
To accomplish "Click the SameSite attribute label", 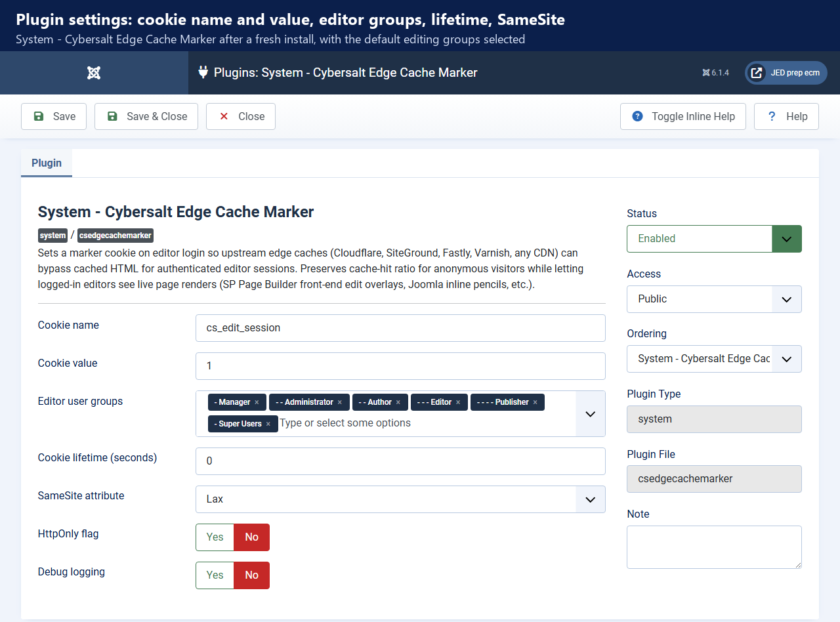I will (81, 496).
